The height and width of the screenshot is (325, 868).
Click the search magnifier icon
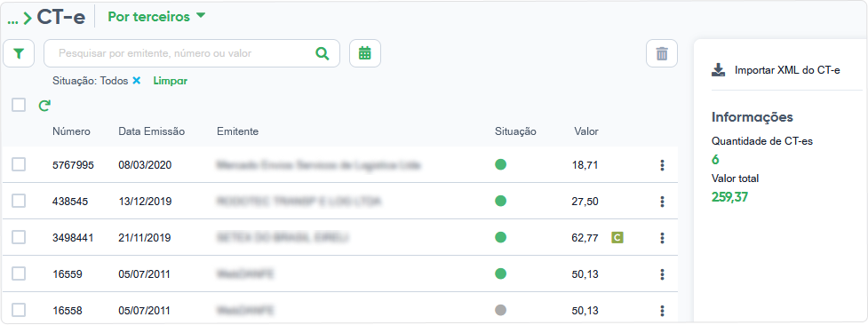pyautogui.click(x=323, y=53)
